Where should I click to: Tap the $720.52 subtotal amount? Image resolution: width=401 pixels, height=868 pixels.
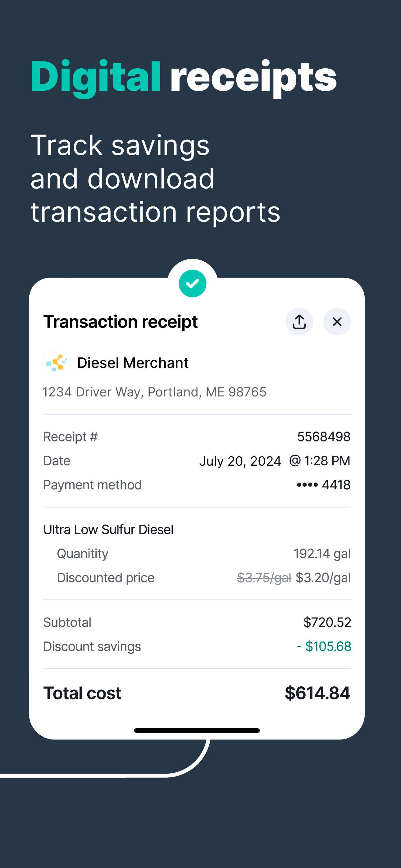[x=327, y=622]
